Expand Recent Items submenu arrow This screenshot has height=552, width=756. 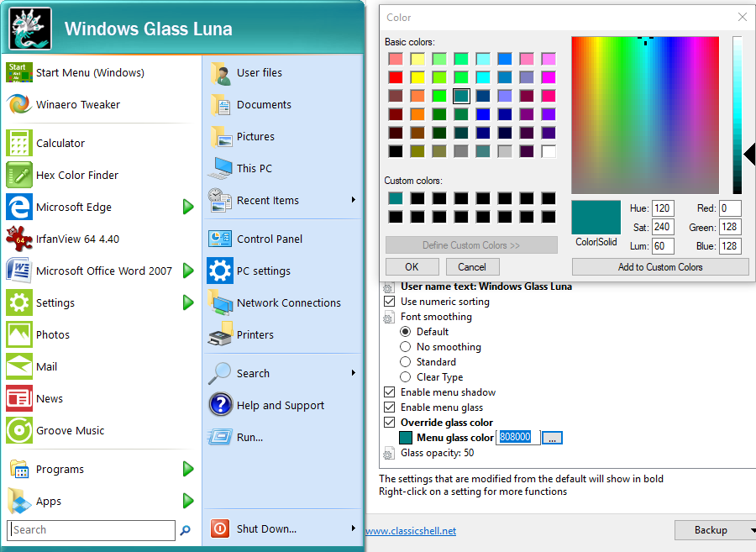[x=354, y=200]
